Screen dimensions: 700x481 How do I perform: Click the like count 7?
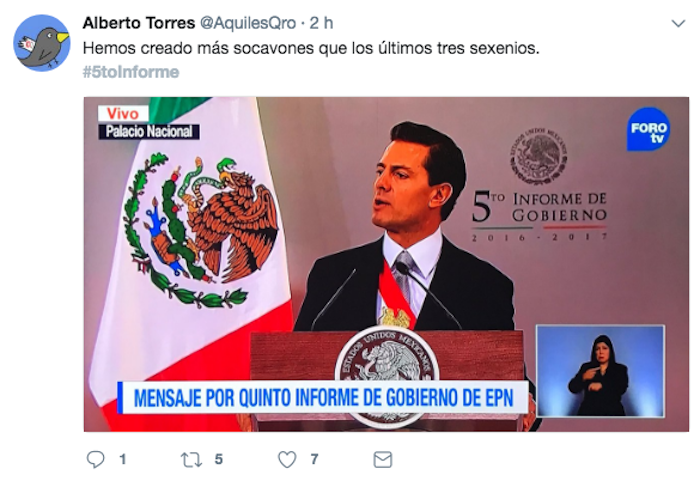(x=314, y=459)
